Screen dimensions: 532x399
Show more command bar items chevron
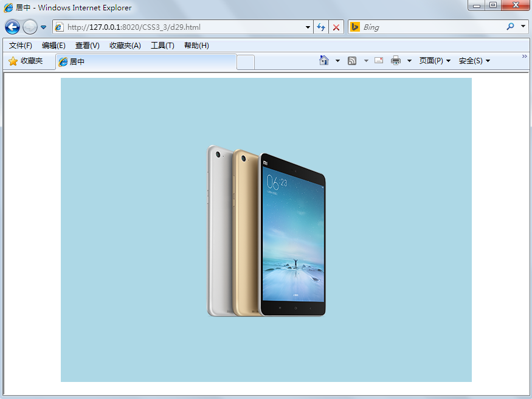525,57
